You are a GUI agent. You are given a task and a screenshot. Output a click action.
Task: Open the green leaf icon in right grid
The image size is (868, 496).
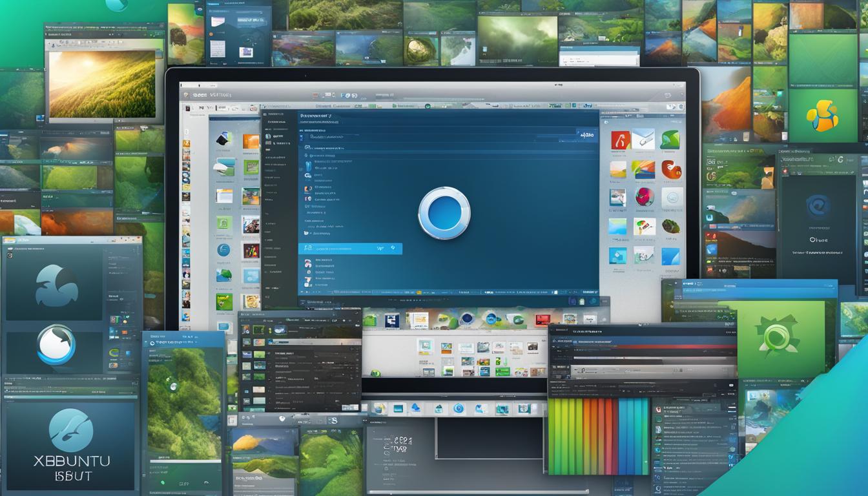point(670,139)
